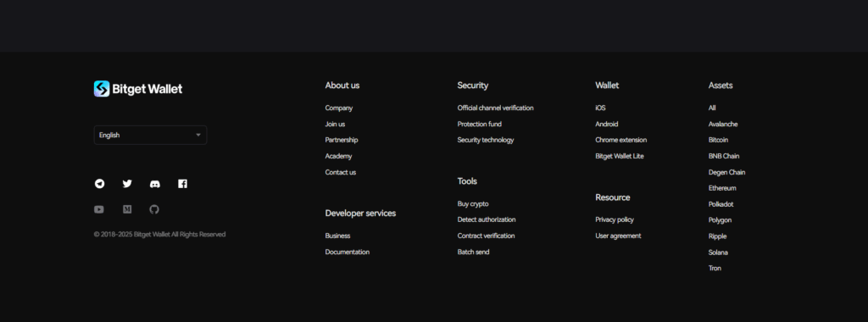Open the Discord icon link
The height and width of the screenshot is (322, 868).
pos(155,184)
